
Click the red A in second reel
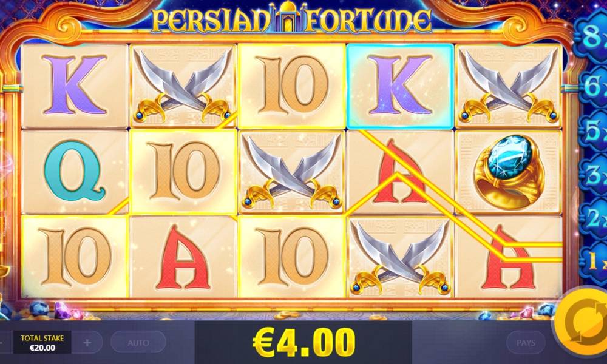pyautogui.click(x=183, y=257)
